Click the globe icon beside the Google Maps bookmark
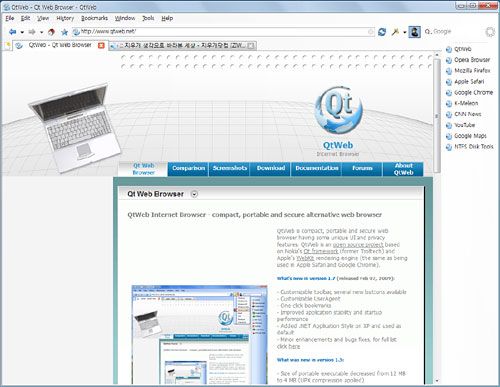Image resolution: width=500 pixels, height=387 pixels. (449, 136)
